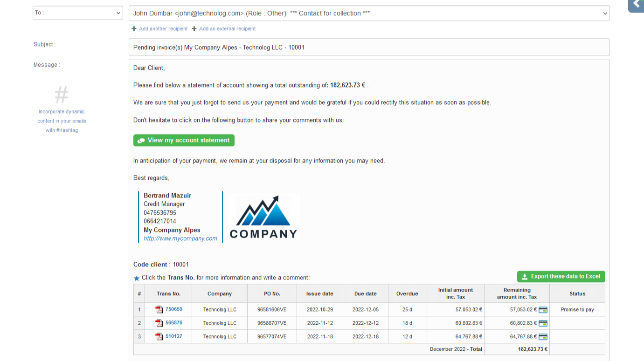The height and width of the screenshot is (361, 644).
Task: Open transaction number 750659 link
Action: coord(174,309)
